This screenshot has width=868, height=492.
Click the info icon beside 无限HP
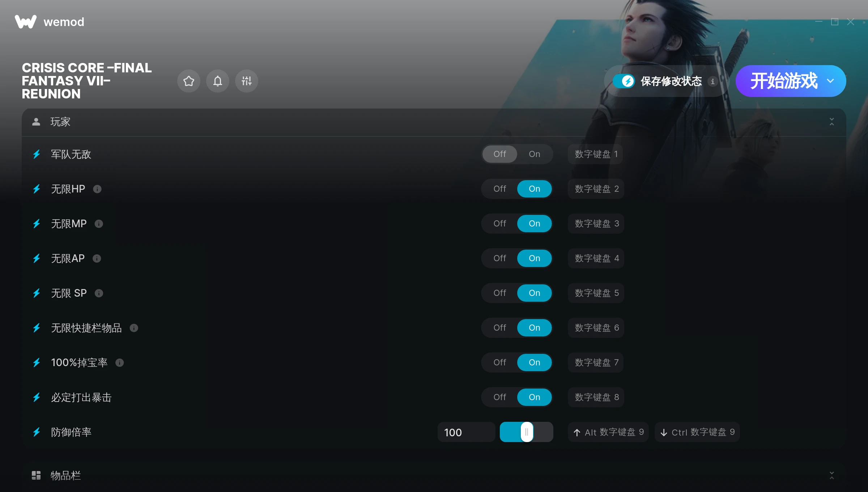pyautogui.click(x=97, y=189)
